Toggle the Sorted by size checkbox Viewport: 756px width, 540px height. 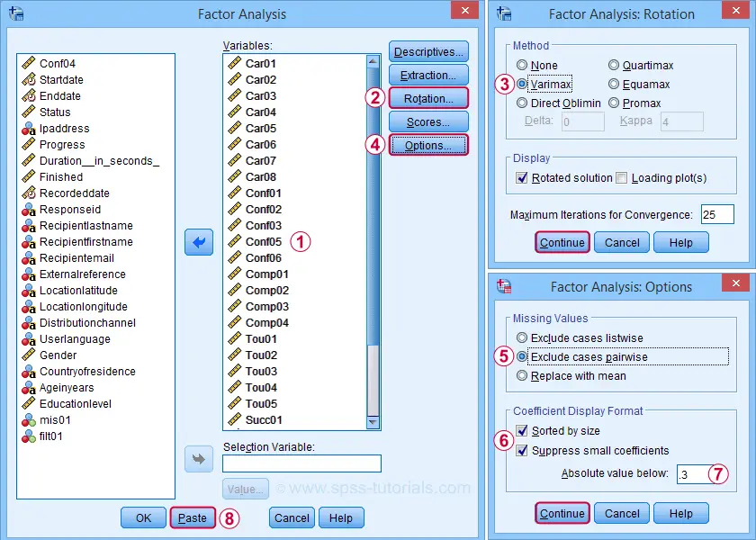coord(522,430)
